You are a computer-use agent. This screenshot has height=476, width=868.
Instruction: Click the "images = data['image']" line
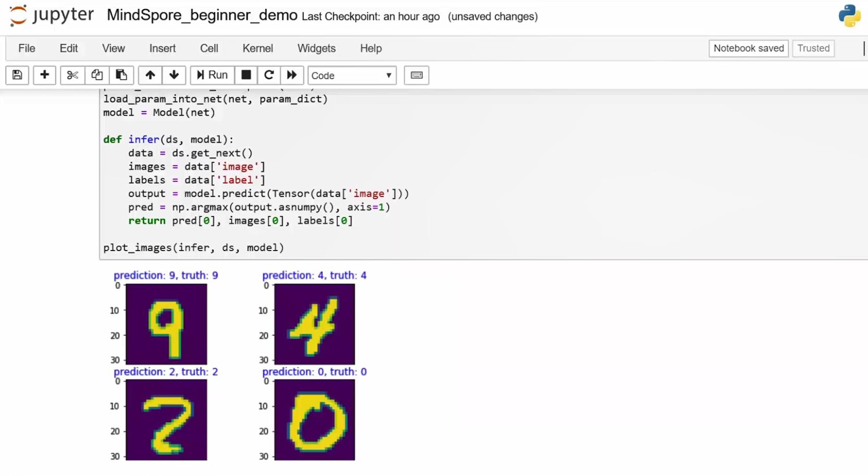pos(197,167)
